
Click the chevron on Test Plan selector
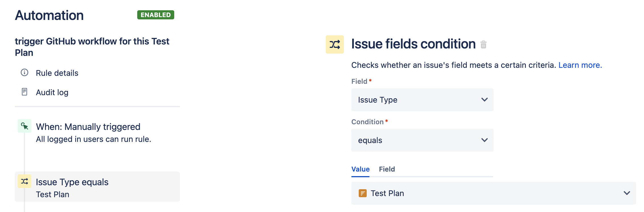click(627, 193)
